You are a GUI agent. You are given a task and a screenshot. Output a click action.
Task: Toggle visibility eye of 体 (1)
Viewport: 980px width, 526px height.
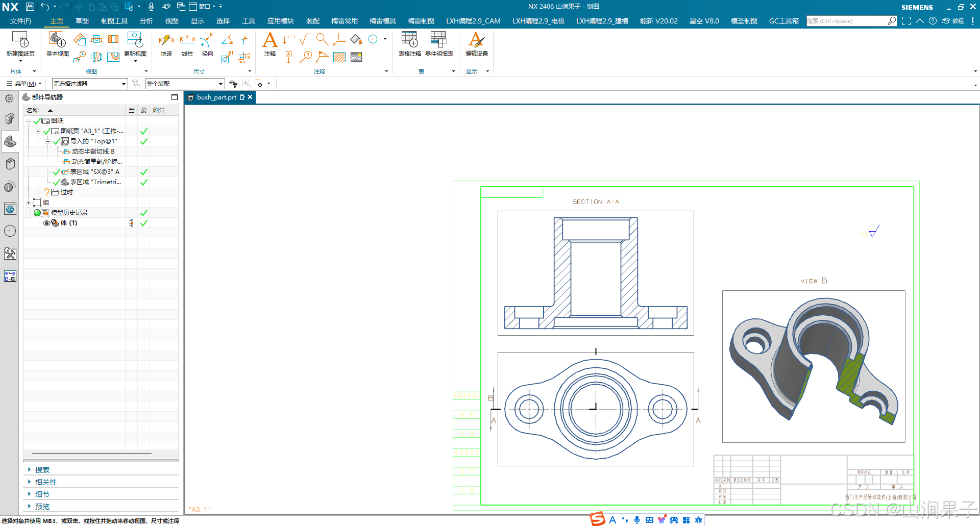[x=46, y=223]
